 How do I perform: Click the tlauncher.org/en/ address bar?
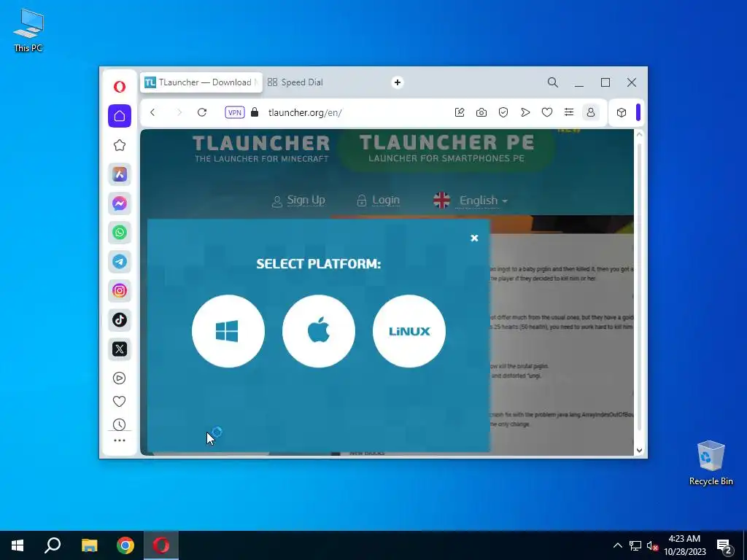[x=305, y=112]
